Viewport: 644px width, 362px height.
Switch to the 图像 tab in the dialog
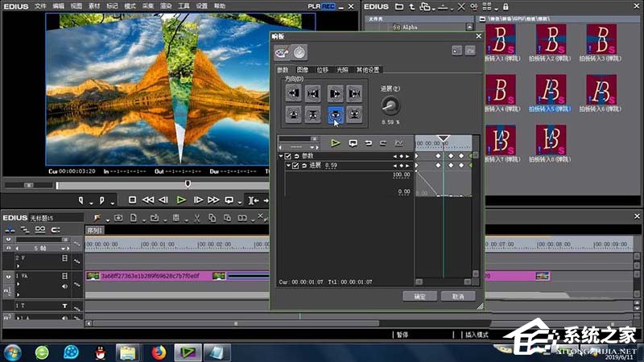coord(302,70)
